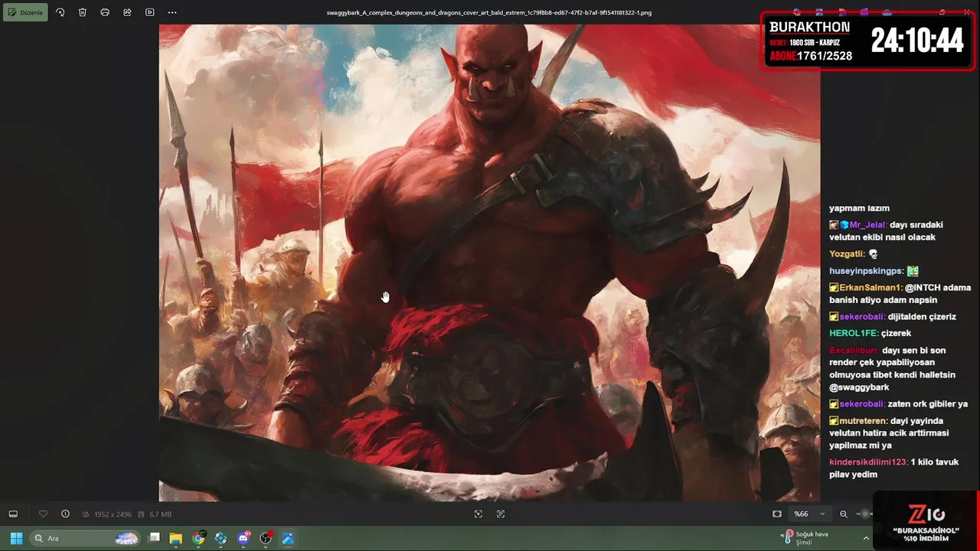This screenshot has width=980, height=551.
Task: Adjust the zoom slider handle
Action: (x=865, y=514)
